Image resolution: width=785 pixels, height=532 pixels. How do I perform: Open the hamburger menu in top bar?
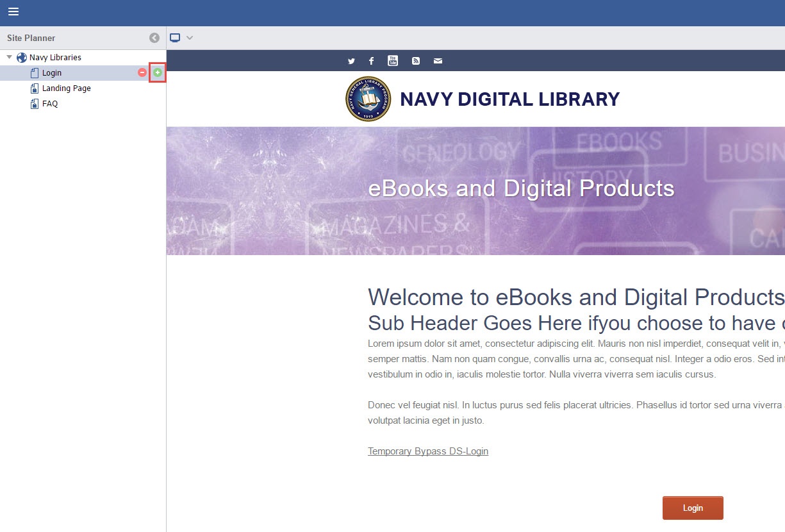tap(13, 12)
